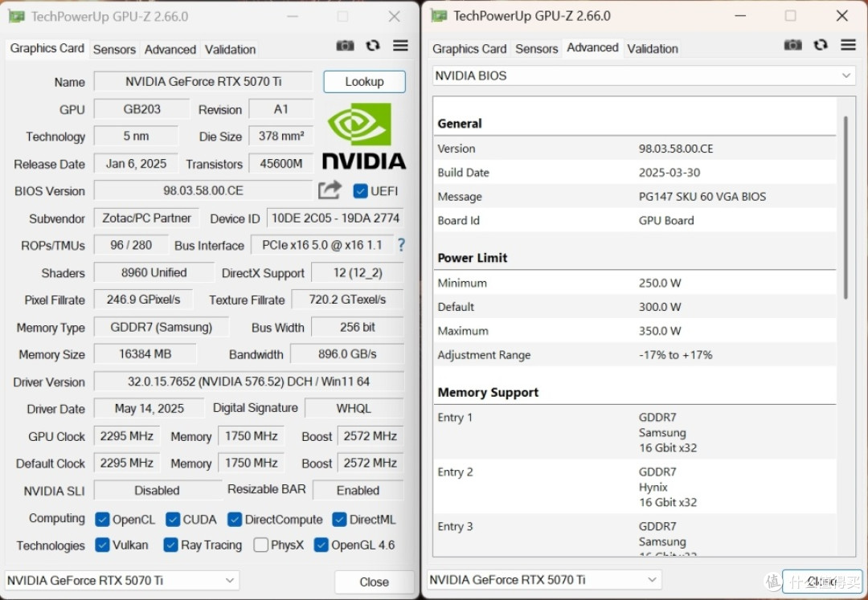Open hamburger menu in right GPU-Z window
Screen dimensions: 868x600
[x=848, y=45]
